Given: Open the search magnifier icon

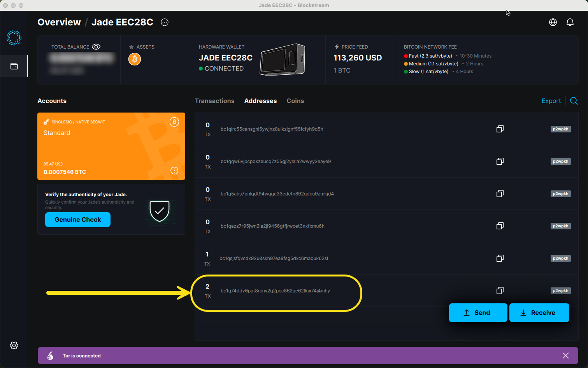Looking at the screenshot, I should [x=574, y=101].
